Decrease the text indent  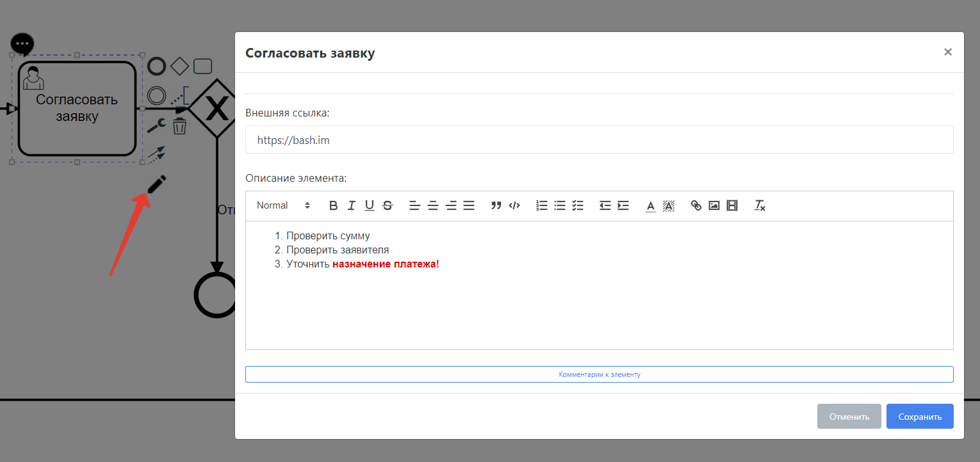[605, 205]
